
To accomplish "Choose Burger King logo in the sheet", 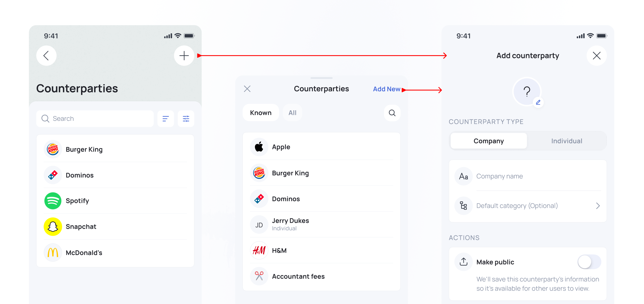I will pyautogui.click(x=259, y=173).
